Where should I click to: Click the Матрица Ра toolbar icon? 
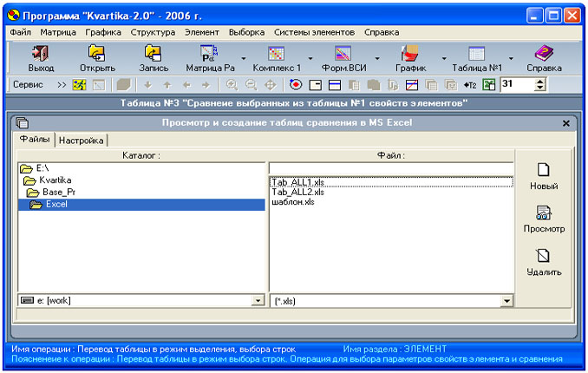[208, 53]
